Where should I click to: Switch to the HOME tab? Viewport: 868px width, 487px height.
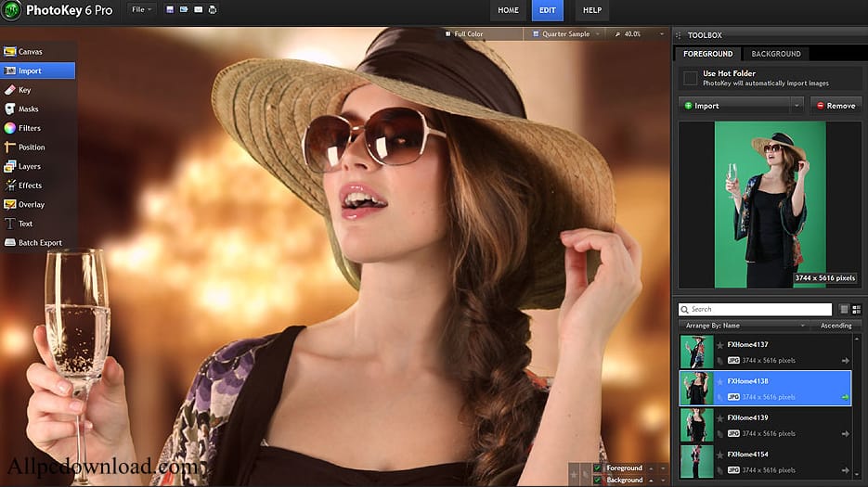[508, 10]
